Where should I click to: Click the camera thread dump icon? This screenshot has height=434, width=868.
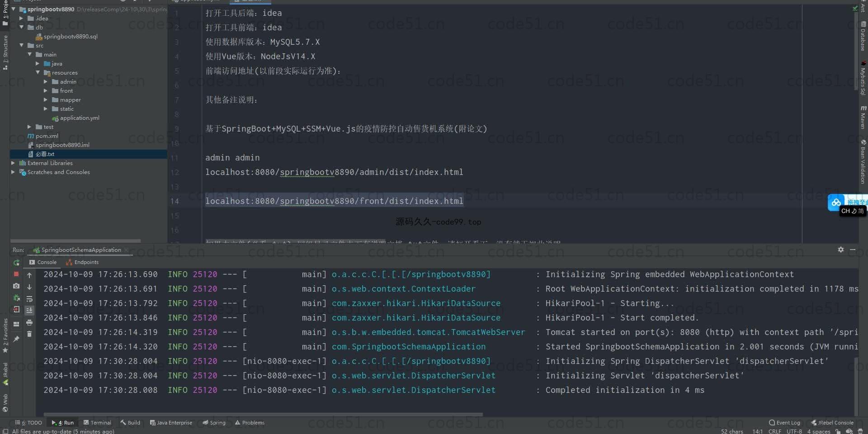(x=16, y=286)
